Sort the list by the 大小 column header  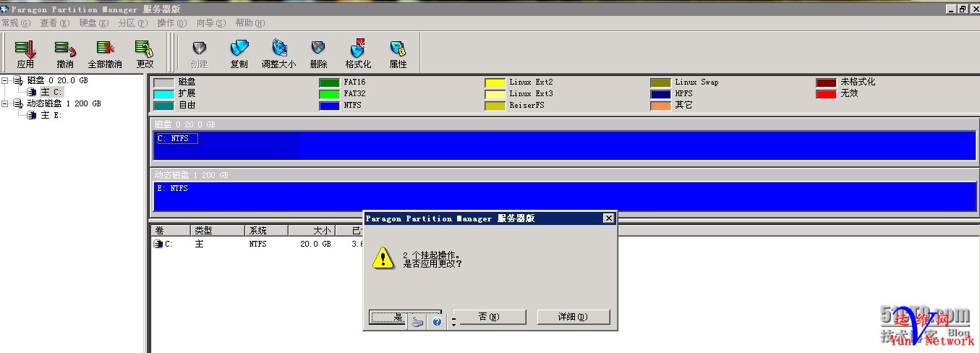click(310, 231)
